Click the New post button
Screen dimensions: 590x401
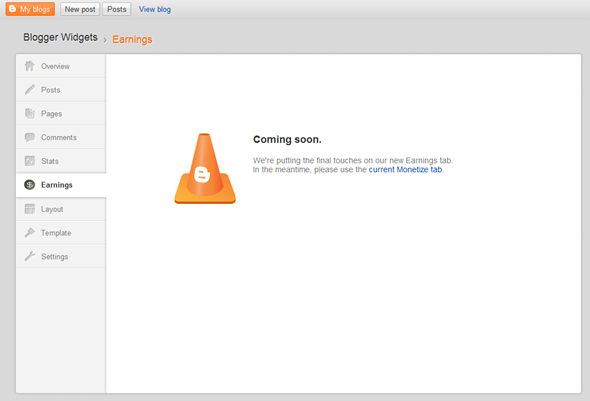80,9
